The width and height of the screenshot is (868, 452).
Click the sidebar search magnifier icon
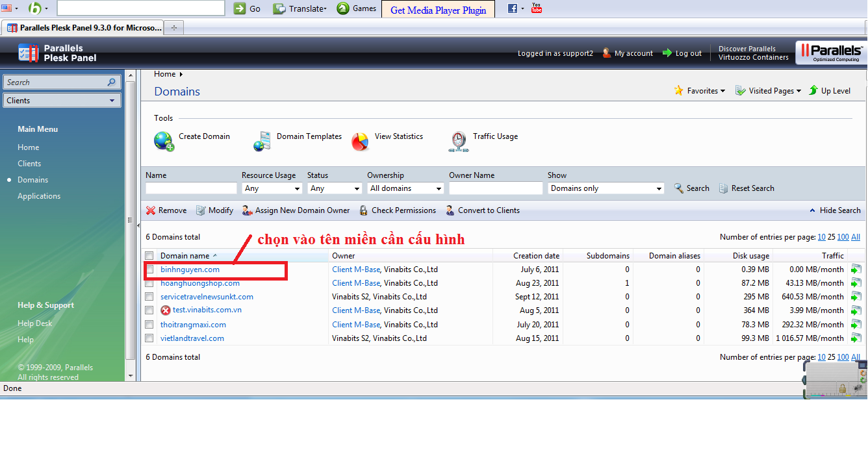(112, 82)
